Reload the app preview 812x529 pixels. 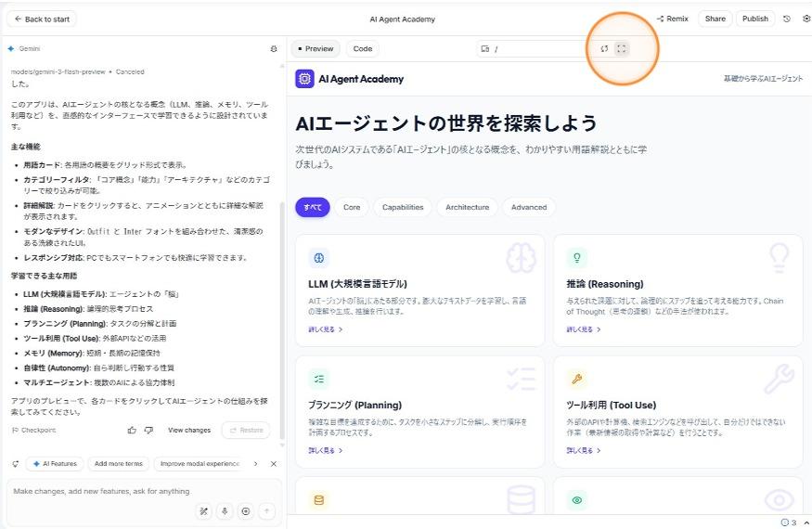(x=604, y=48)
